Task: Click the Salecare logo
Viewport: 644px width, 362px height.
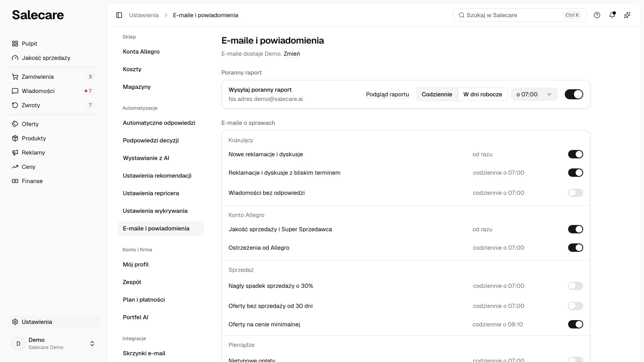Action: [38, 15]
